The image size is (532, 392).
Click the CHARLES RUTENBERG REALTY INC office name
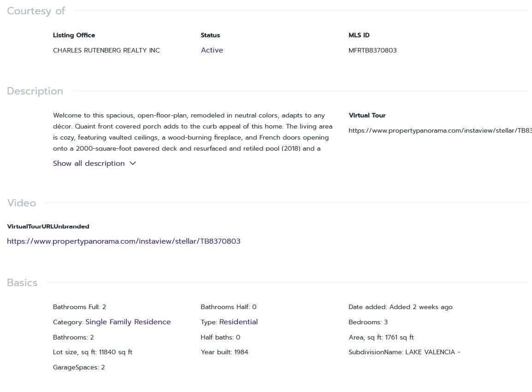coord(106,50)
